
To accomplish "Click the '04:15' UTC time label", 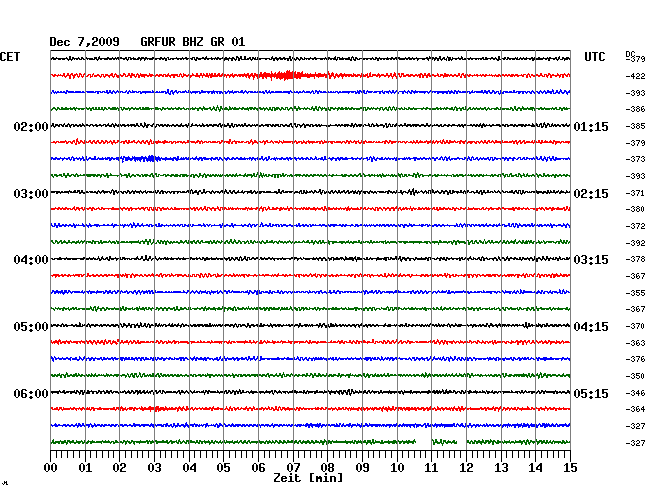I will (591, 327).
